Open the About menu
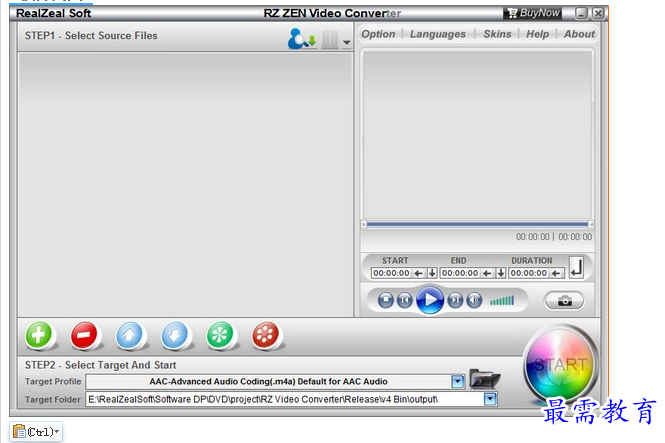This screenshot has height=443, width=665. 579,34
